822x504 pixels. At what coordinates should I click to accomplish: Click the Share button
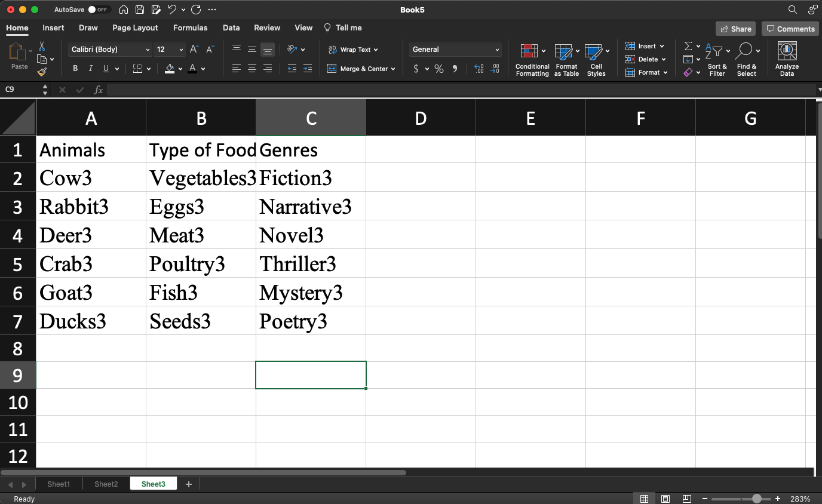[x=735, y=29]
